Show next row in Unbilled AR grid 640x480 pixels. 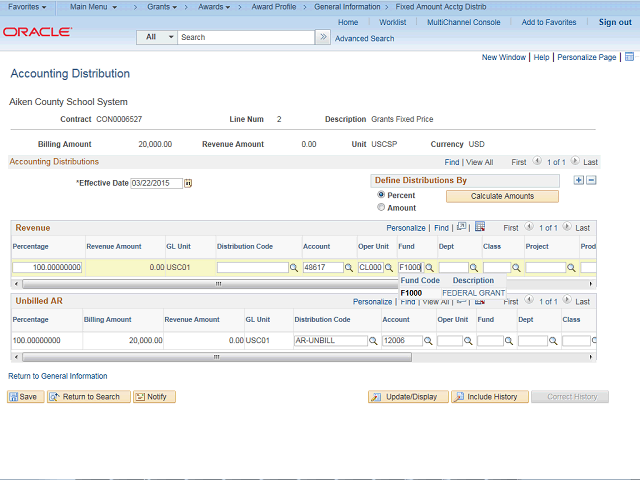(x=567, y=300)
